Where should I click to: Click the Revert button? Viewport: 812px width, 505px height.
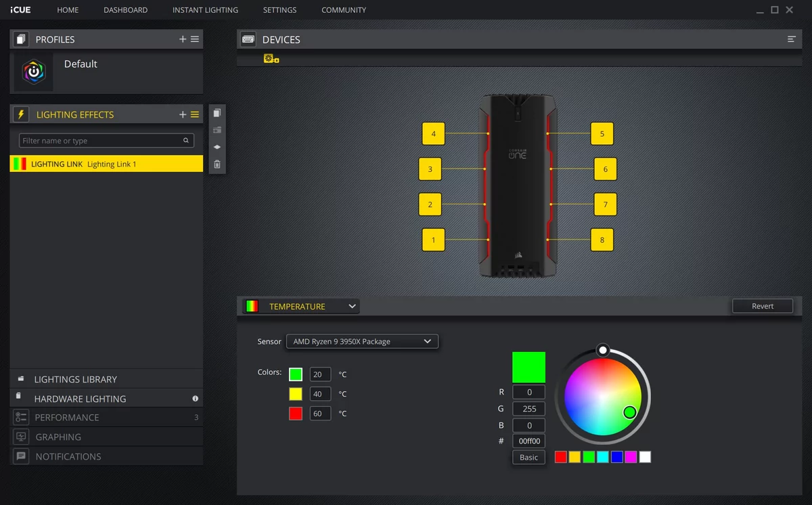pos(763,306)
